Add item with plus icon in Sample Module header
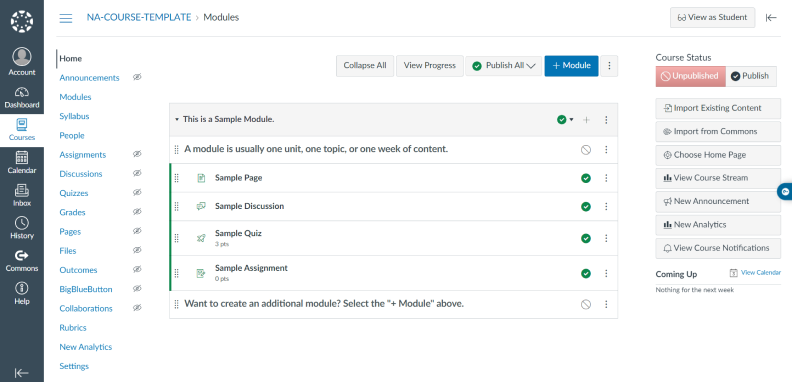Screen dimensions: 792x382 click(x=586, y=120)
